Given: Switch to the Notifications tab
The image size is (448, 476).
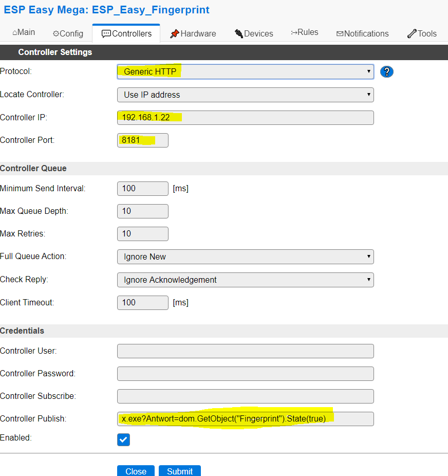Looking at the screenshot, I should (x=362, y=33).
